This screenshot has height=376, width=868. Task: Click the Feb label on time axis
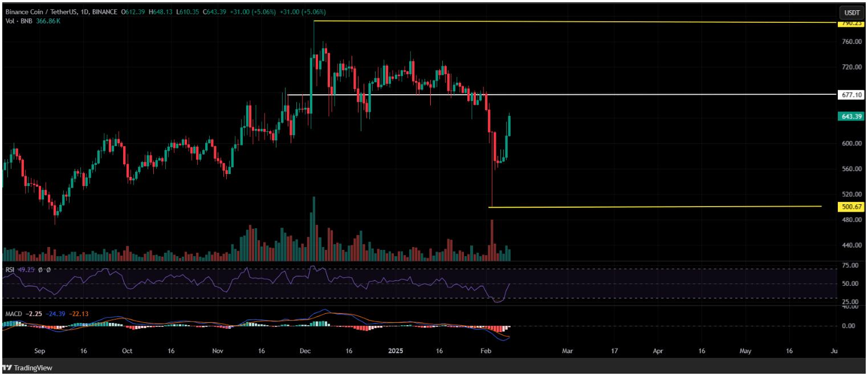tap(485, 351)
